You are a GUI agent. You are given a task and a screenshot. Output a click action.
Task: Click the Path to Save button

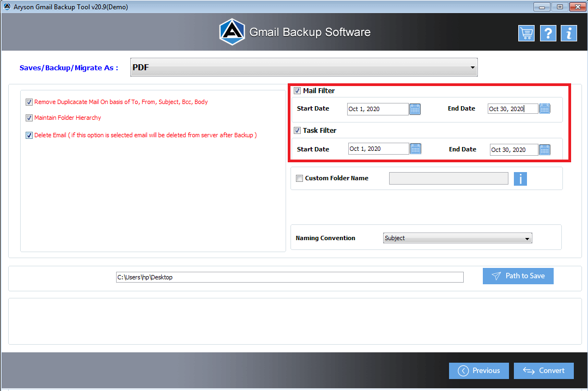point(518,276)
